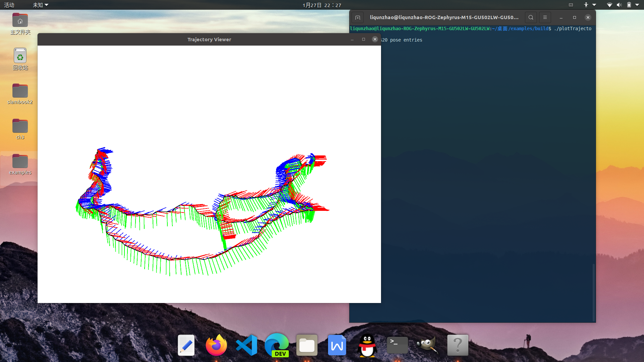Viewport: 644px width, 362px height.
Task: Click the Trajectory Viewer title bar
Action: tap(209, 40)
